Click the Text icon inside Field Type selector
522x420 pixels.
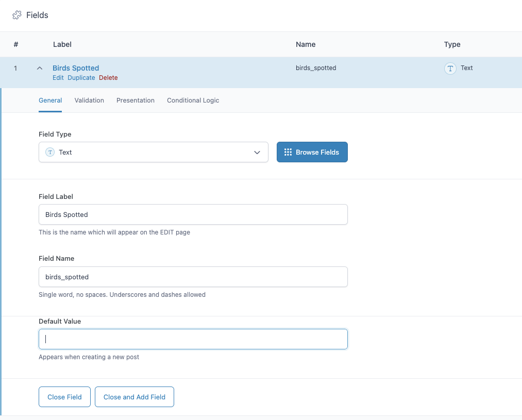pos(50,152)
